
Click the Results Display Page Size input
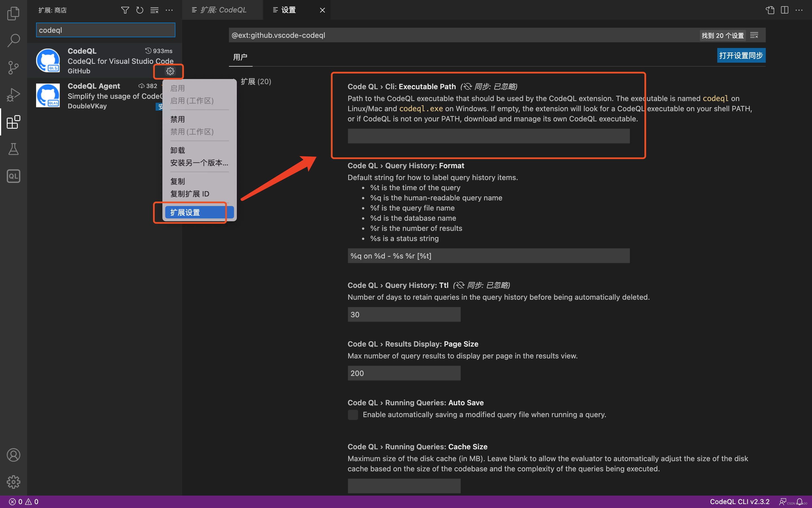[x=404, y=373]
